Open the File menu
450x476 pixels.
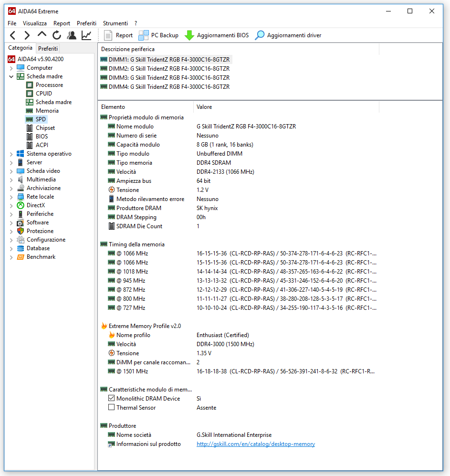[12, 23]
